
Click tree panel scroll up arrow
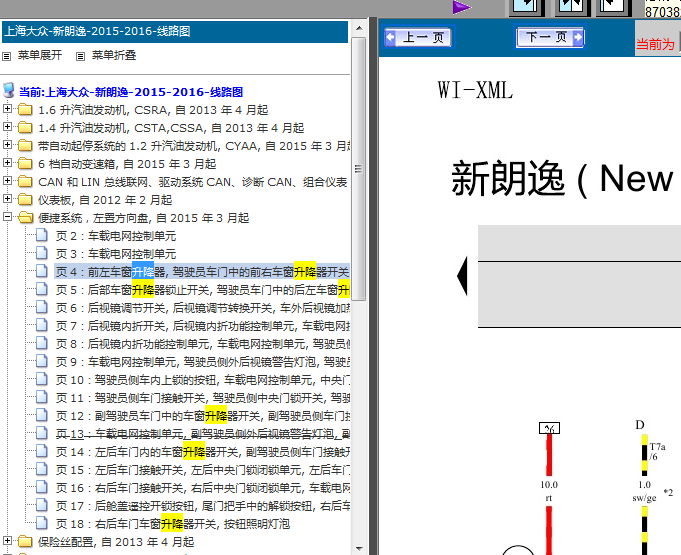[x=359, y=28]
